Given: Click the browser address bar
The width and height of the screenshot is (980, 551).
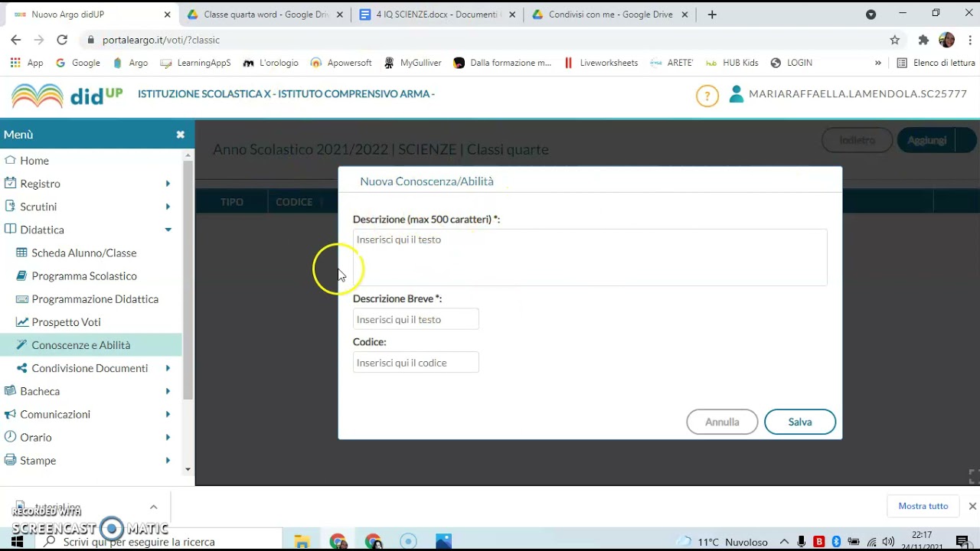Looking at the screenshot, I should click(x=490, y=40).
